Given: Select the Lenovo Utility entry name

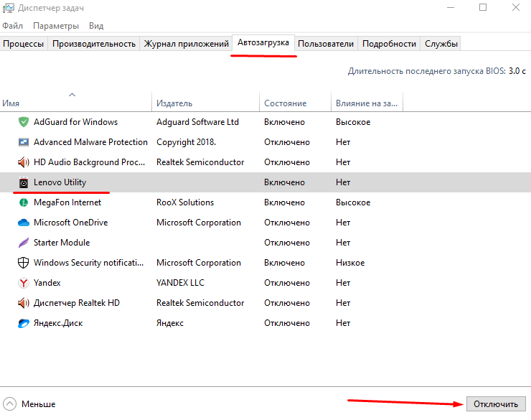Looking at the screenshot, I should (x=60, y=182).
